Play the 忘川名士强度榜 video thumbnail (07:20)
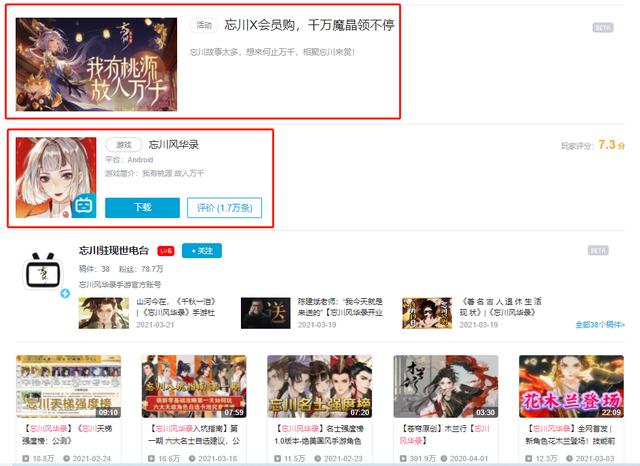 (319, 386)
